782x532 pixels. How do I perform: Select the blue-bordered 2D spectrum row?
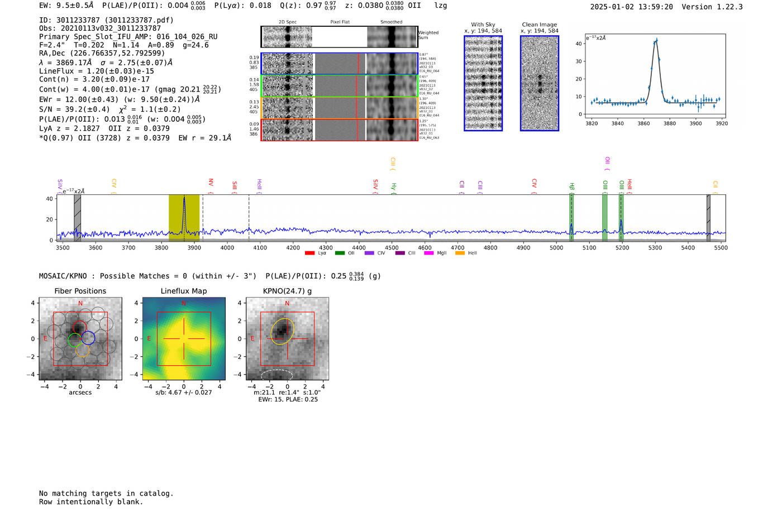click(340, 64)
